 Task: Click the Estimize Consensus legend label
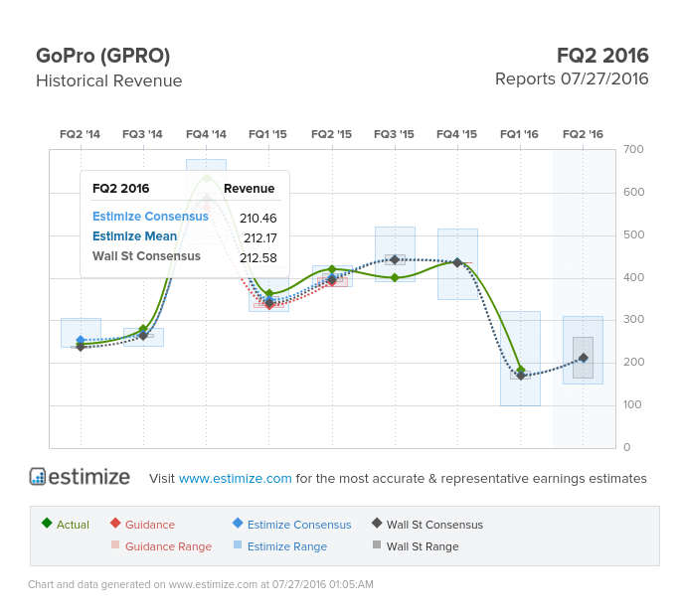(x=299, y=525)
